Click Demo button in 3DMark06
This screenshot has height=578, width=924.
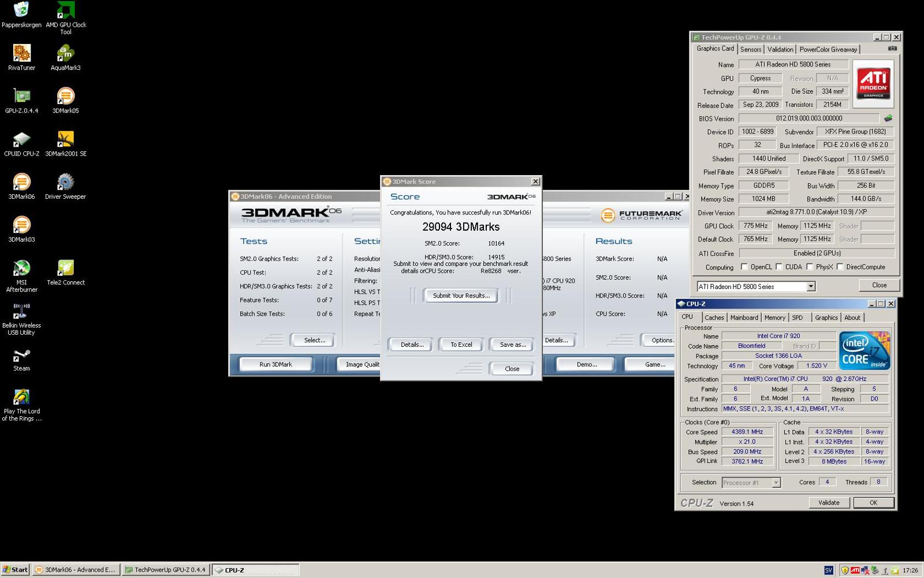click(586, 364)
